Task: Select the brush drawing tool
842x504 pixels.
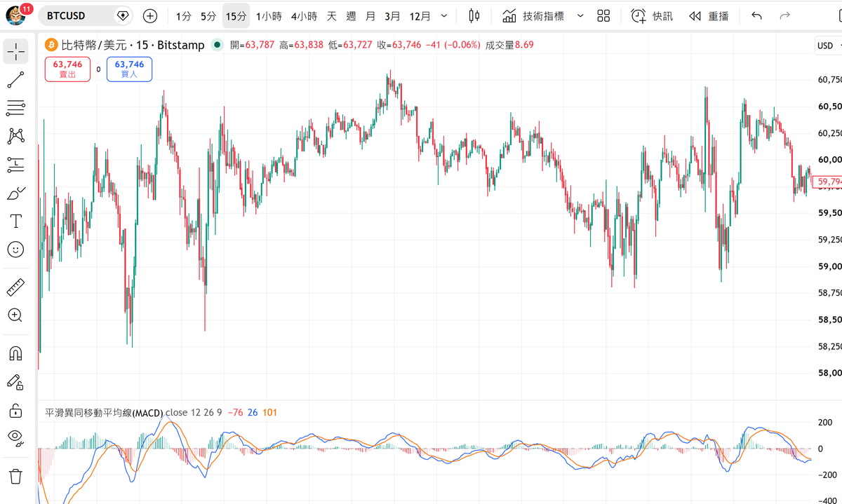Action: click(x=15, y=193)
